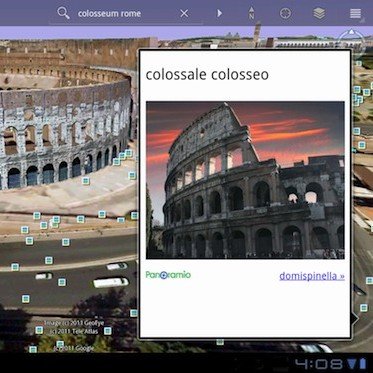Click the Panoramio logo
The image size is (373, 373).
pyautogui.click(x=168, y=275)
